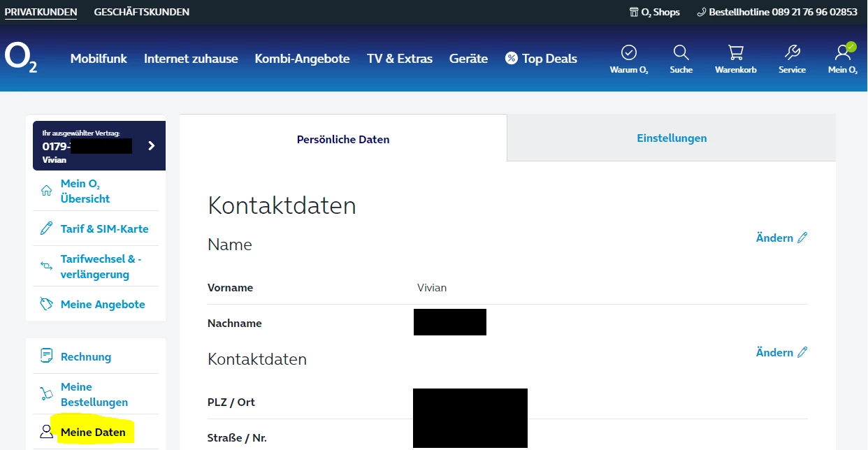Click O2 Shops link text
This screenshot has width=868, height=450.
tap(660, 12)
